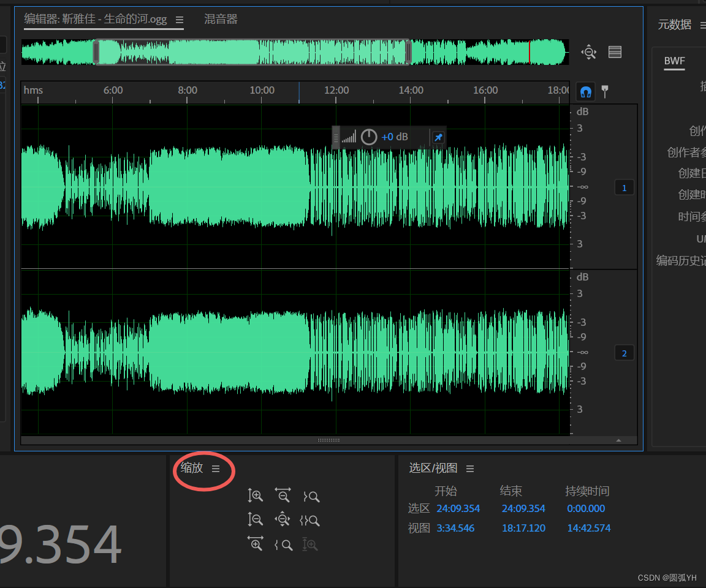706x588 pixels.
Task: Click the waveform channel layout icon
Action: pyautogui.click(x=615, y=52)
